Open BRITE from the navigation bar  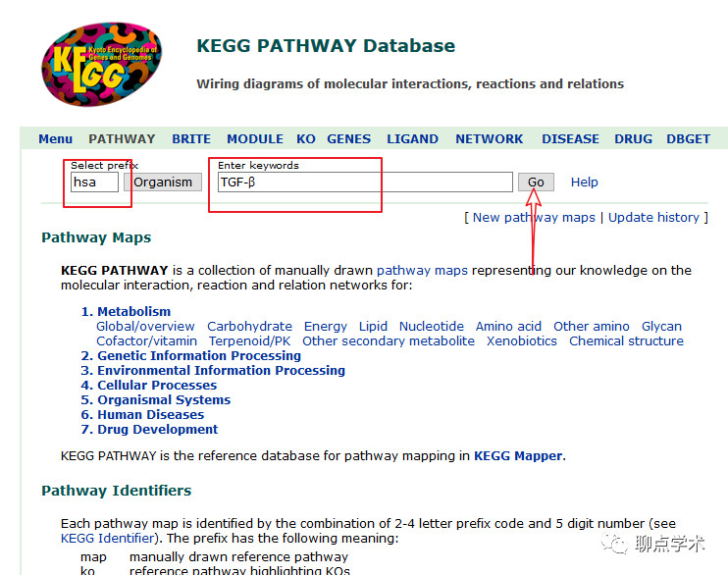(191, 139)
